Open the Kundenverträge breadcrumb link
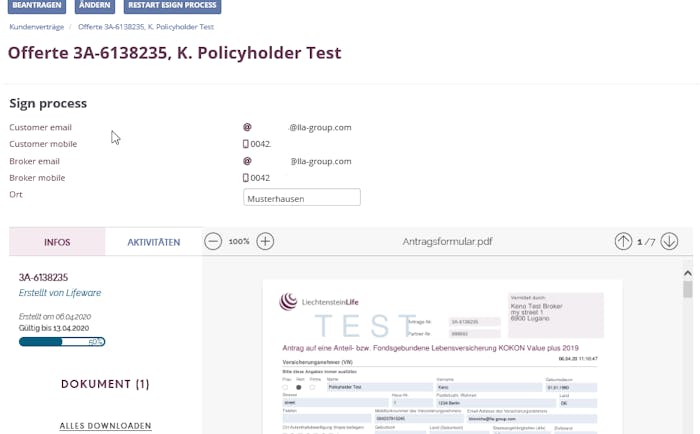 click(37, 27)
